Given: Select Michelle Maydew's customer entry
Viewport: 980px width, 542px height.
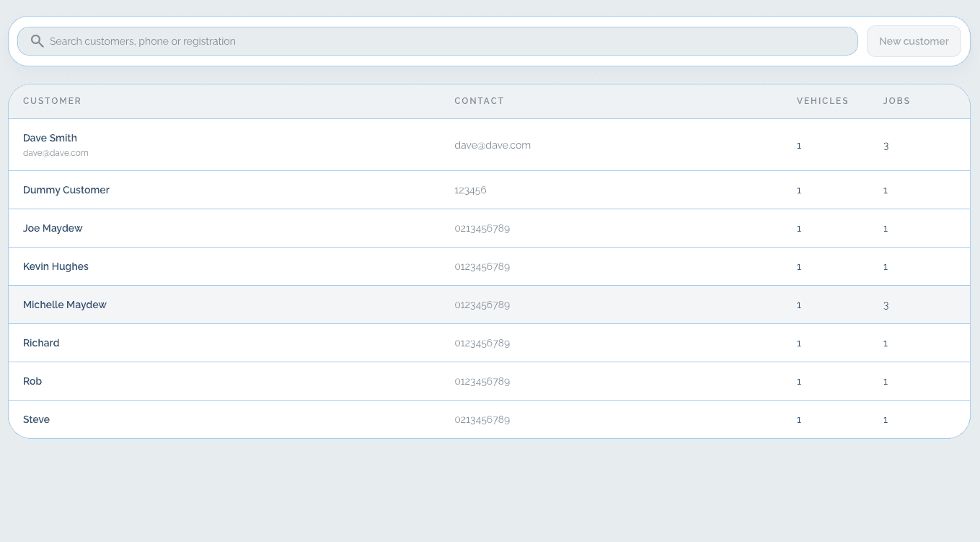Looking at the screenshot, I should (x=64, y=305).
